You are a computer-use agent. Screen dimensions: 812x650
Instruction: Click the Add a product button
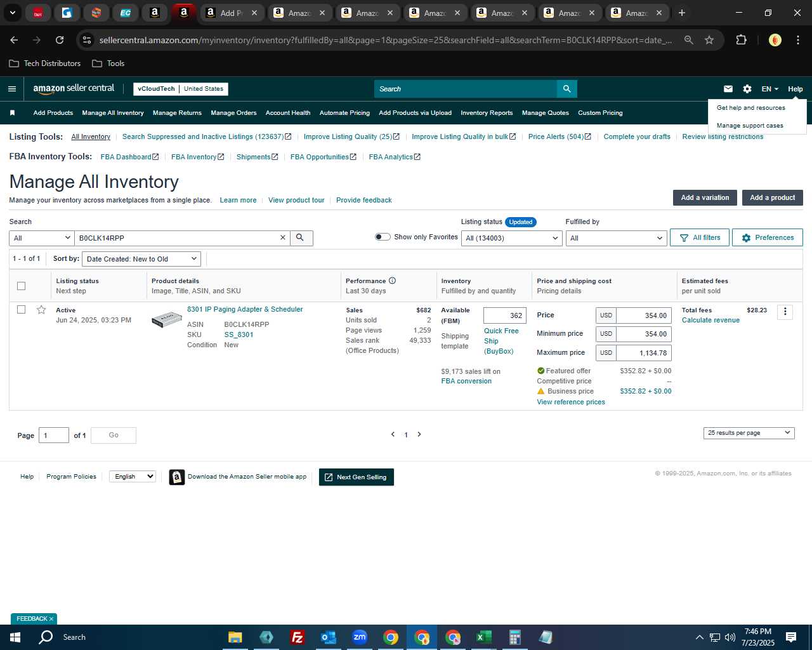[x=772, y=197]
